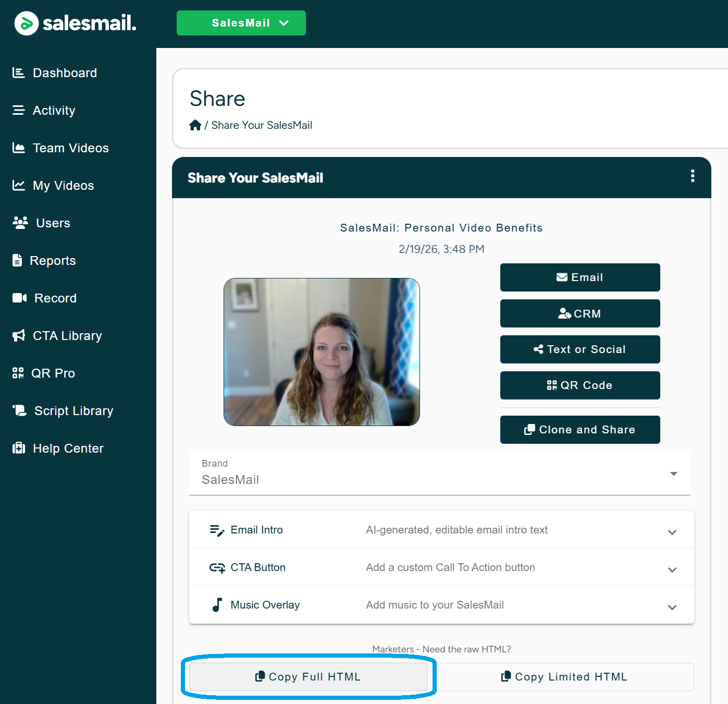Expand the Email Intro section
Image resolution: width=728 pixels, height=704 pixels.
(x=672, y=532)
